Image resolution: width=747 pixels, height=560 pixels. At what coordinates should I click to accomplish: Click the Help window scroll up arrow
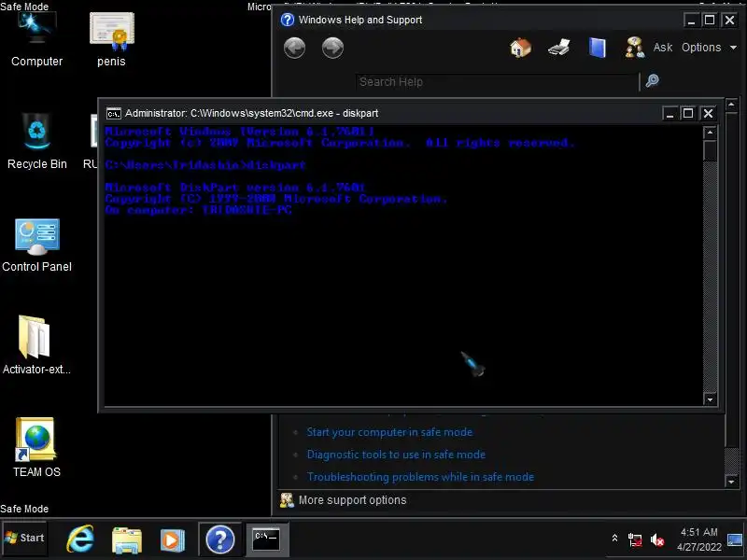click(x=732, y=104)
